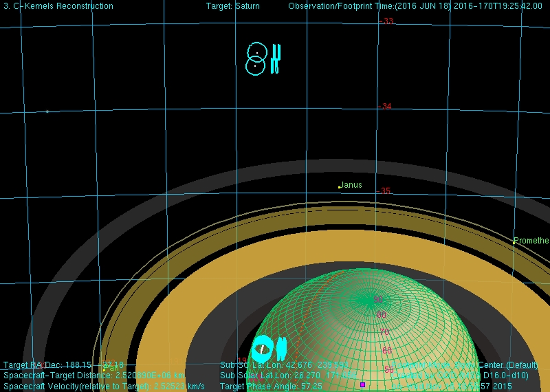The width and height of the screenshot is (550, 392).
Task: Click the Observation/Footprint Time header text
Action: point(415,6)
